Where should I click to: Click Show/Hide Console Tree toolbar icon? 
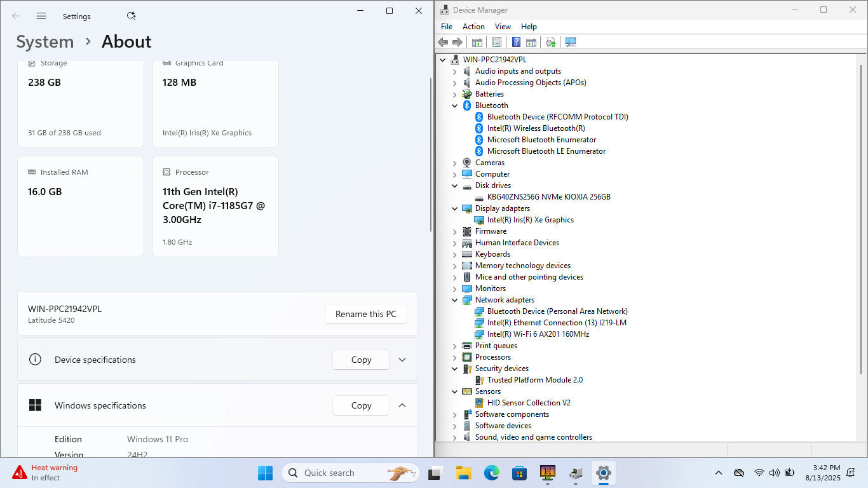477,42
